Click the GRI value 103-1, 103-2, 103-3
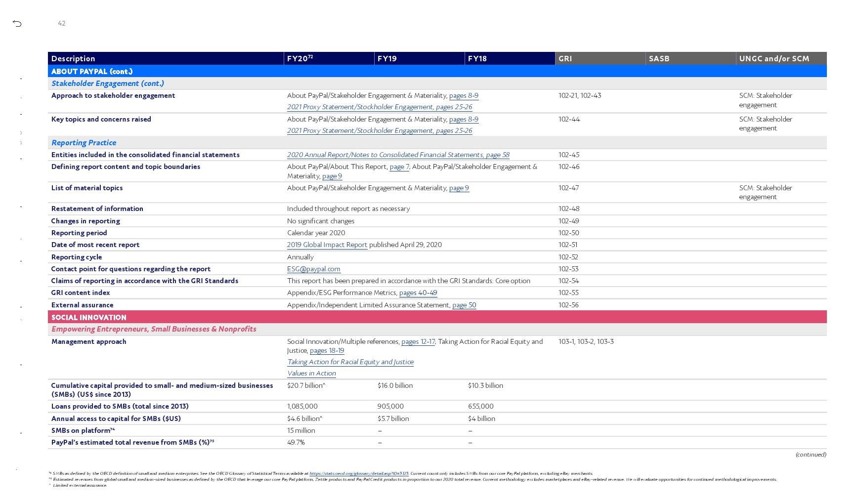This screenshot has height=504, width=860. [586, 342]
